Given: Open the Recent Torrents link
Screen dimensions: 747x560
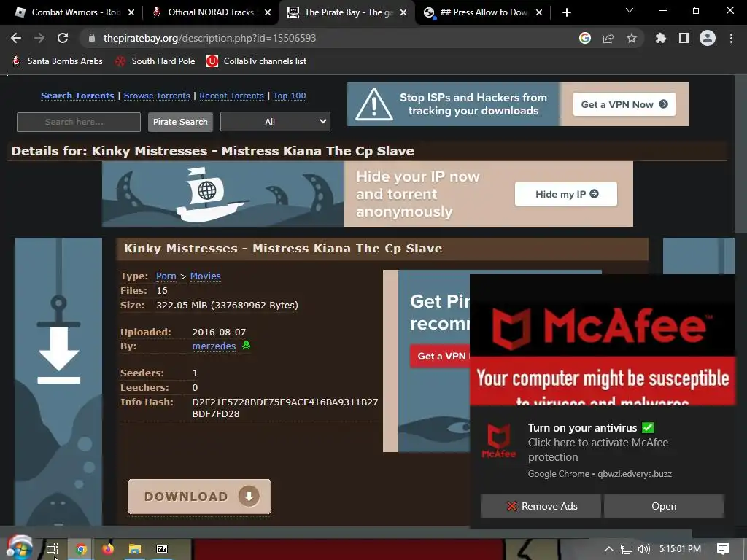Looking at the screenshot, I should click(x=231, y=96).
